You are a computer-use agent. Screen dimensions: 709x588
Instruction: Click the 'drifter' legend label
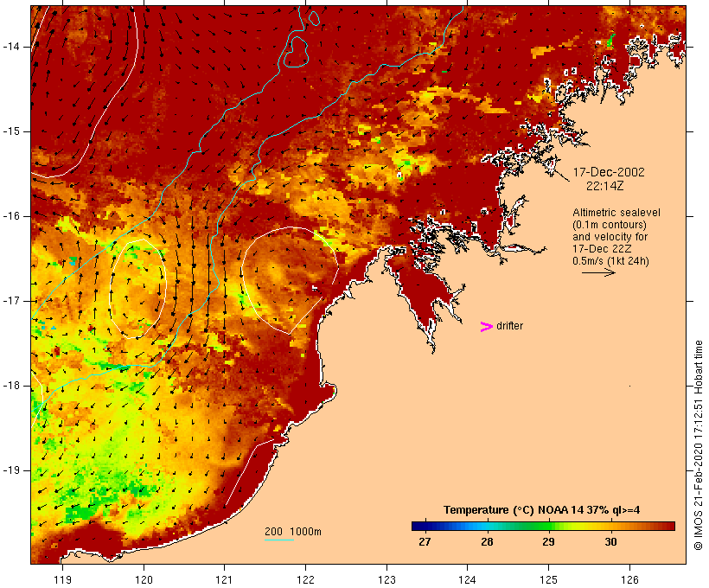click(509, 326)
